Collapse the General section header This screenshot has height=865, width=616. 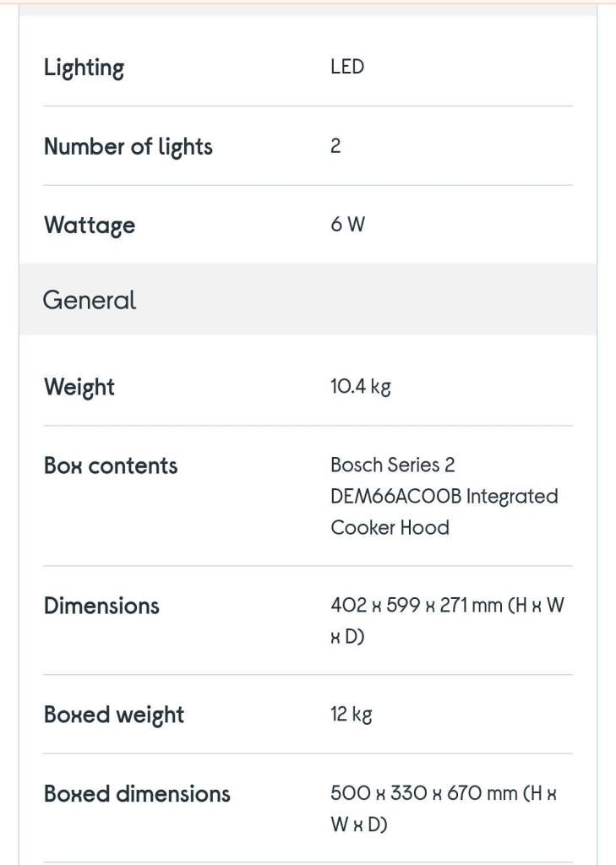point(308,300)
